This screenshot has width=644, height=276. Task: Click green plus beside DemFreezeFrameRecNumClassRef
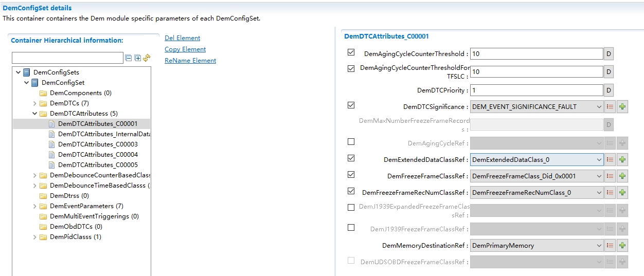[623, 193]
